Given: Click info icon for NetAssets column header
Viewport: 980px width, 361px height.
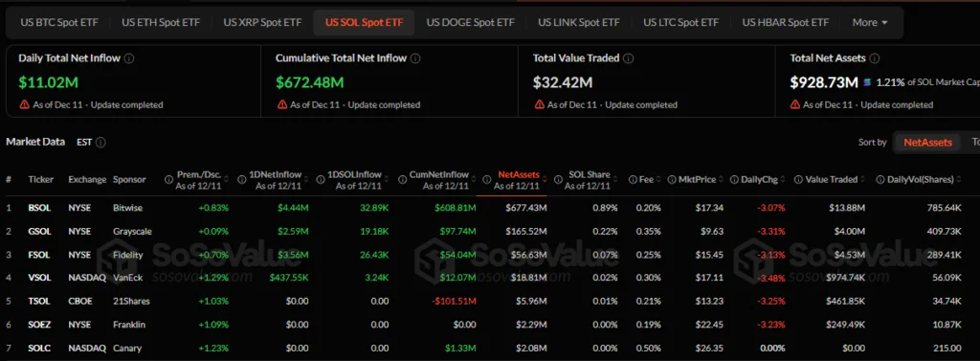Looking at the screenshot, I should (x=487, y=180).
